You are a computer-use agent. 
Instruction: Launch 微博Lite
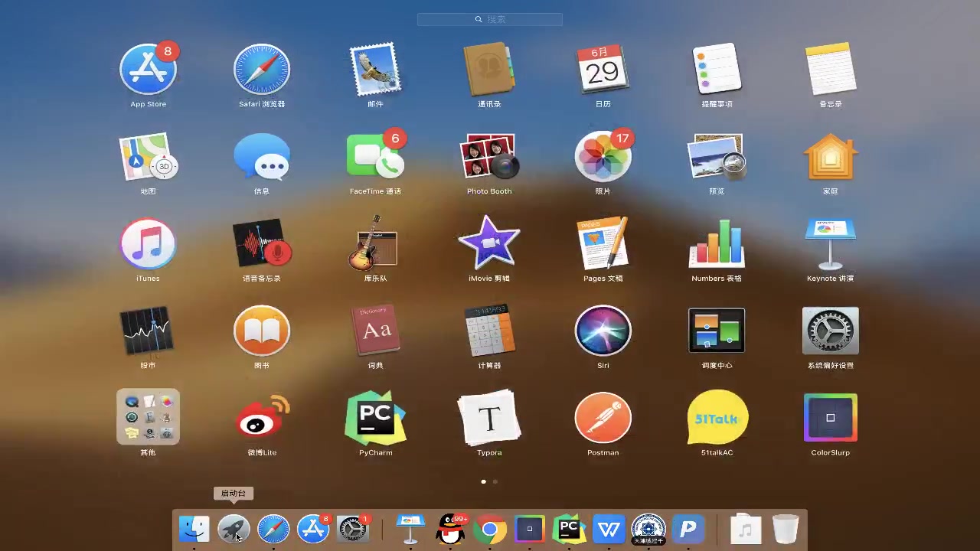[262, 417]
